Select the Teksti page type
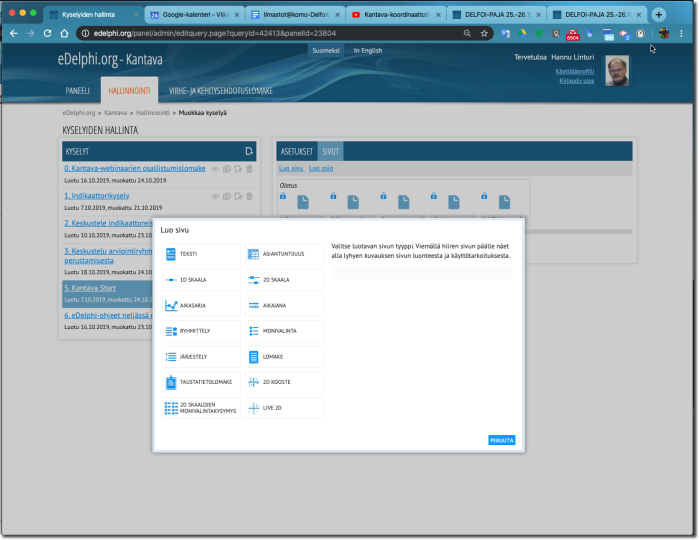Viewport: 699px width, 540px height. [x=201, y=254]
